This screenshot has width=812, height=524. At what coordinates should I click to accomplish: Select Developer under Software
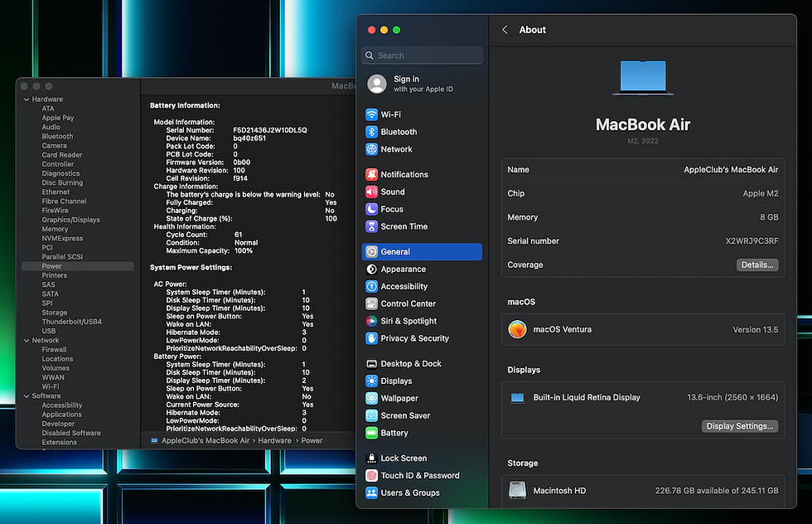[x=59, y=424]
